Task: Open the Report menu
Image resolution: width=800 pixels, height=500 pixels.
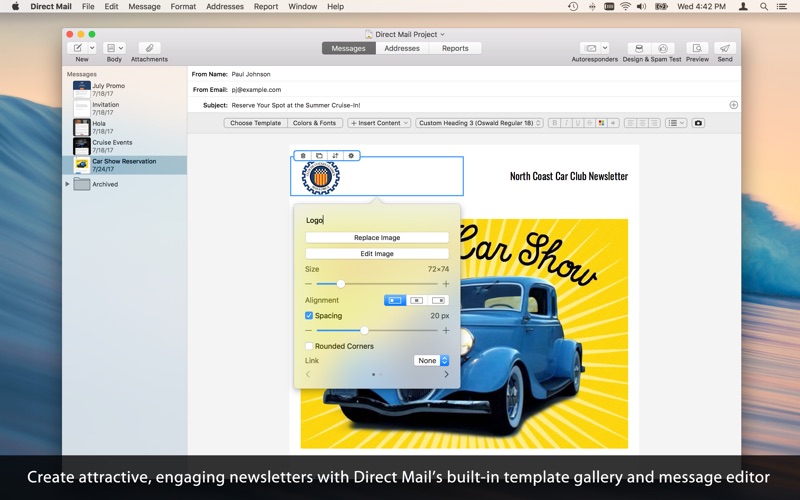Action: pyautogui.click(x=266, y=7)
